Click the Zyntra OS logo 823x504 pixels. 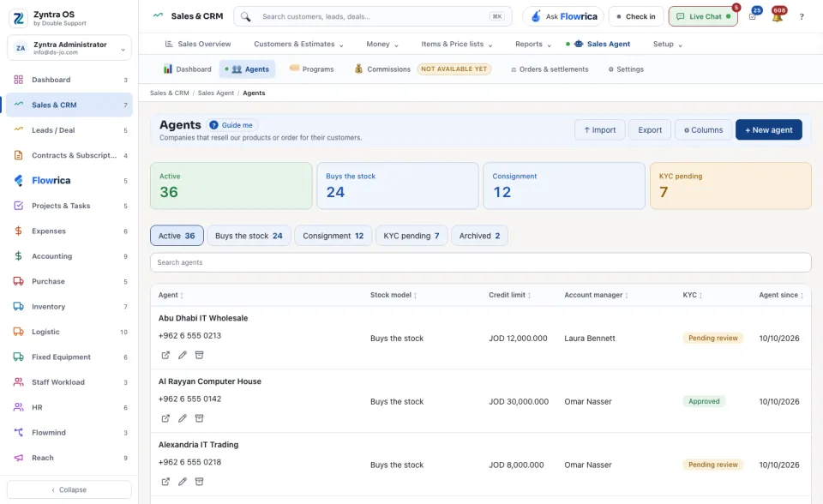(19, 18)
